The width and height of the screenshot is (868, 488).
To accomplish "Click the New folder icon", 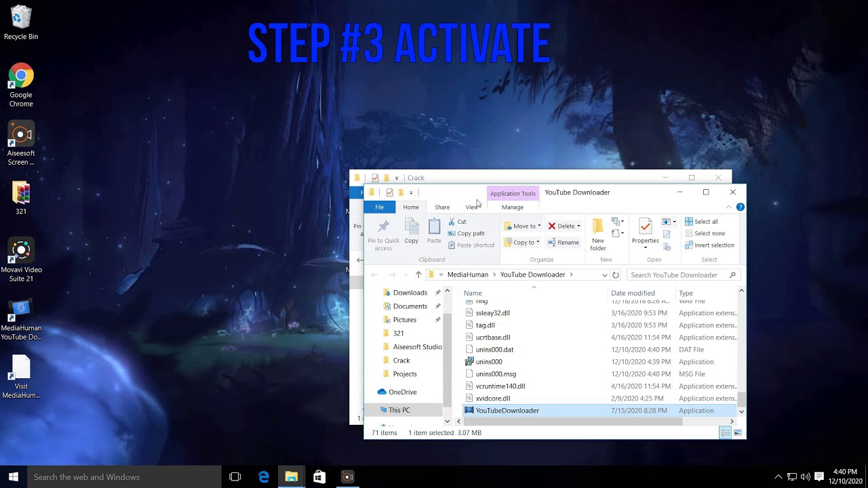I will click(597, 226).
